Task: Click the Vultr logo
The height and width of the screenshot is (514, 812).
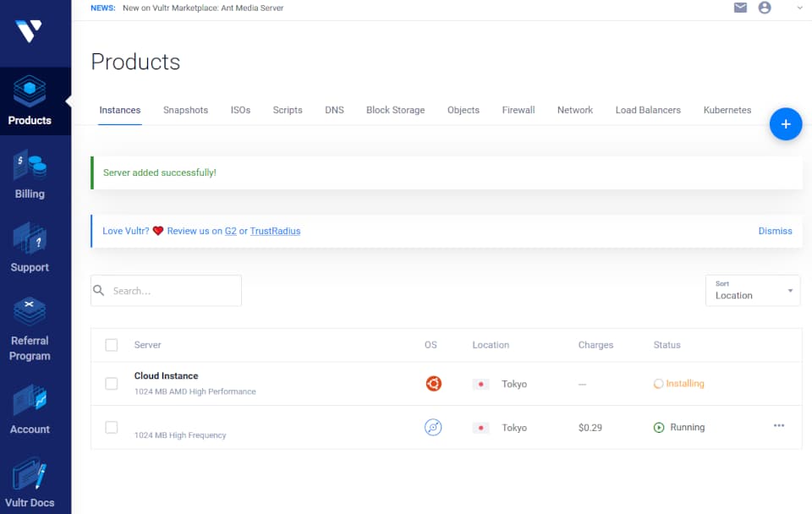Action: pyautogui.click(x=29, y=31)
